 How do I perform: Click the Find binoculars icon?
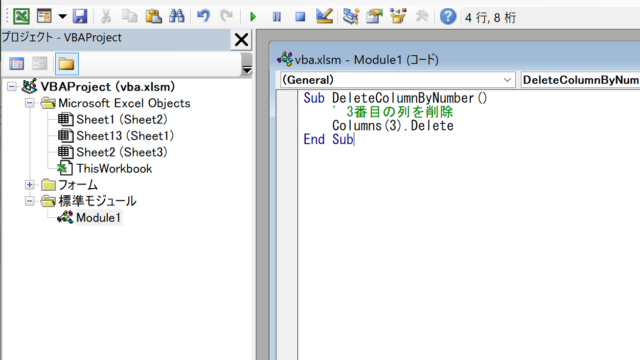click(x=177, y=16)
